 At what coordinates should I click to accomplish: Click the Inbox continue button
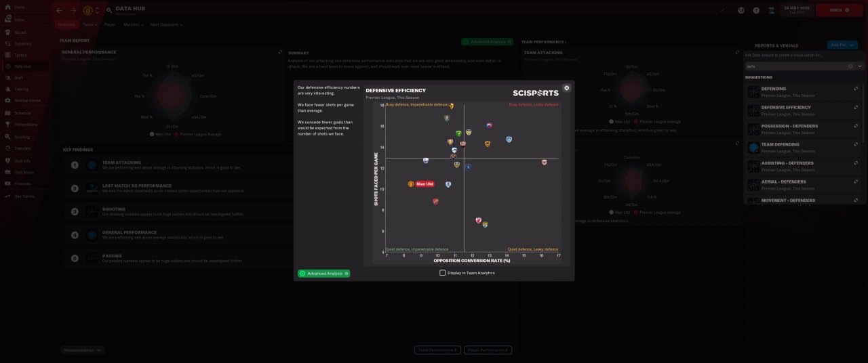[x=839, y=10]
